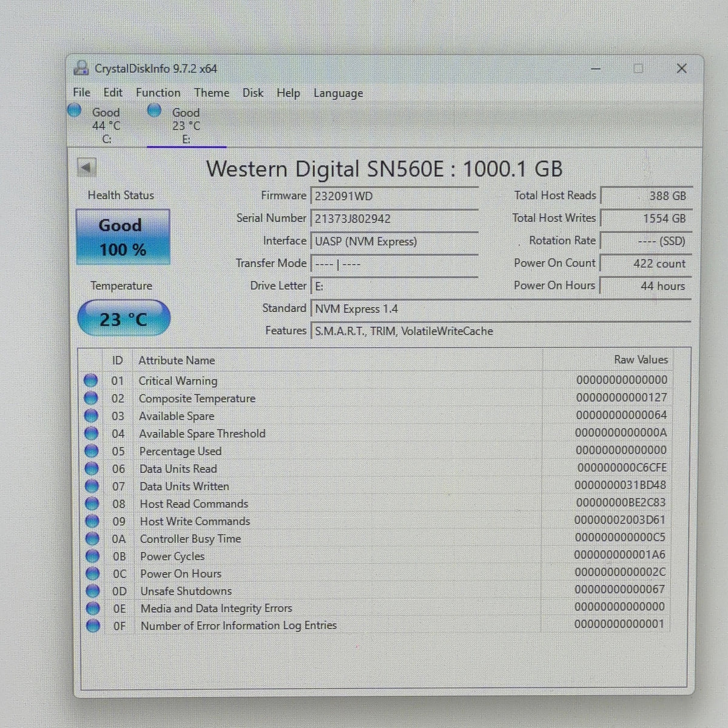Select the Power On Hours attribute row
728x728 pixels.
point(377,573)
